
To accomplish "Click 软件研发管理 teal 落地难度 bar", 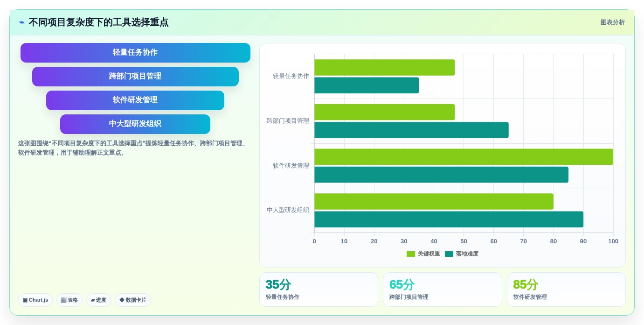I will (x=442, y=175).
